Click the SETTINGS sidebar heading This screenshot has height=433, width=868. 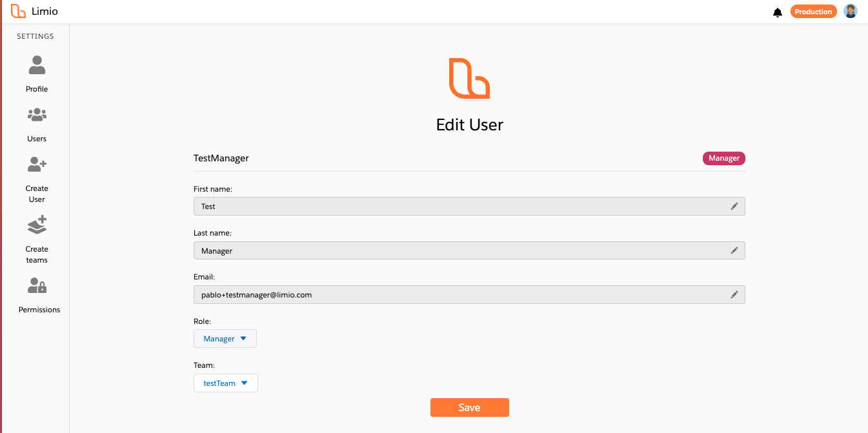point(35,36)
